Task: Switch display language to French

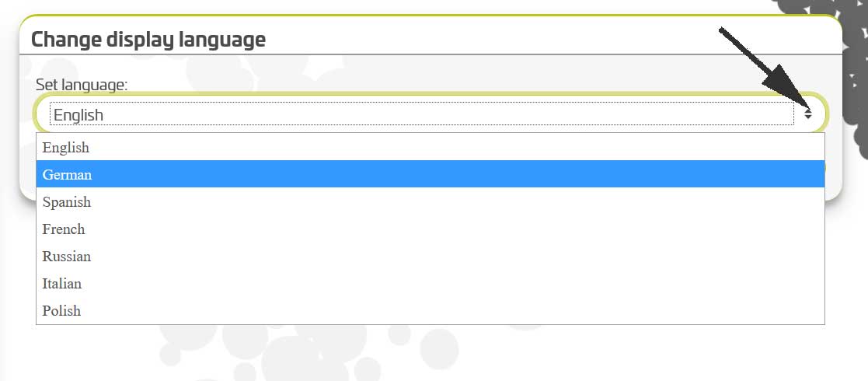Action: click(x=431, y=229)
